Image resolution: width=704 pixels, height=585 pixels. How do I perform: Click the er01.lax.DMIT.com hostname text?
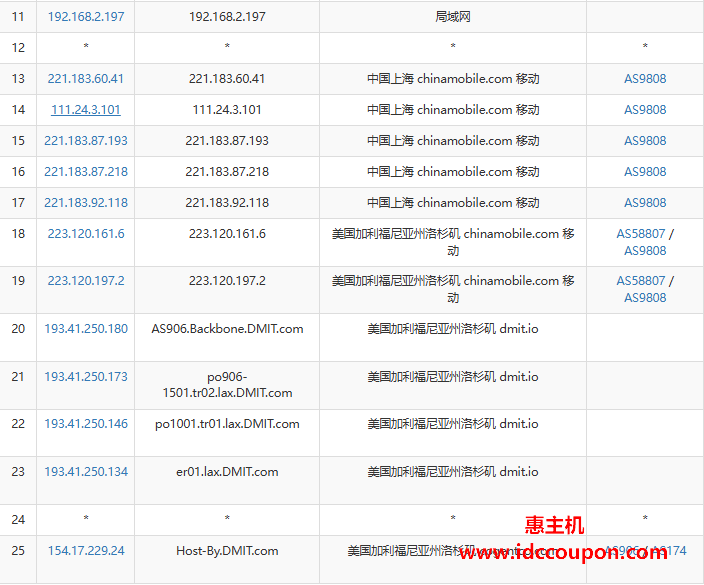227,472
